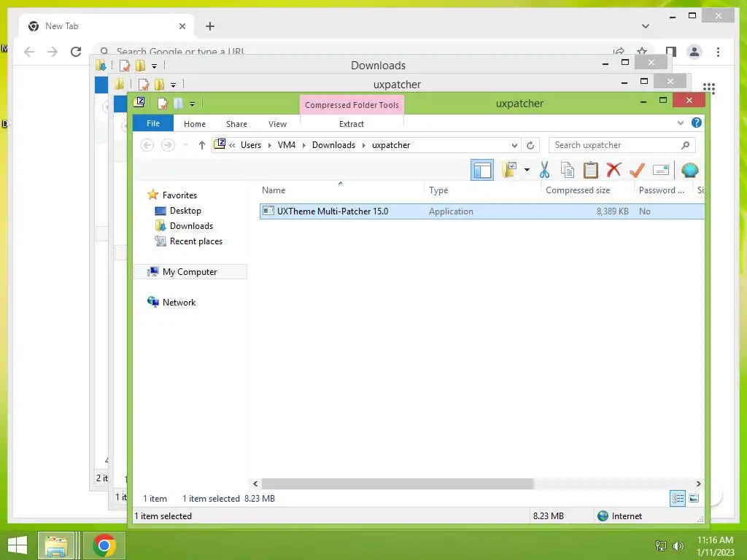Click the Classic Shell settings icon
Viewport: 747px width, 560px height.
coord(690,170)
